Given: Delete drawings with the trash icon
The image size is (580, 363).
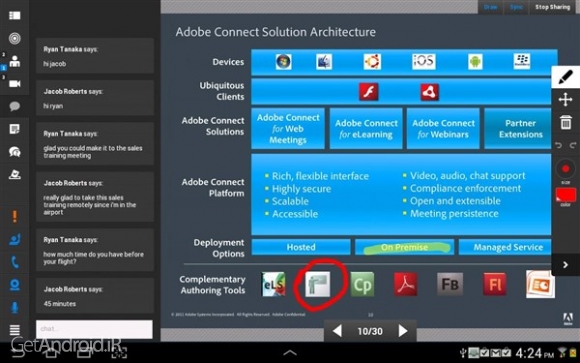Looking at the screenshot, I should point(566,122).
